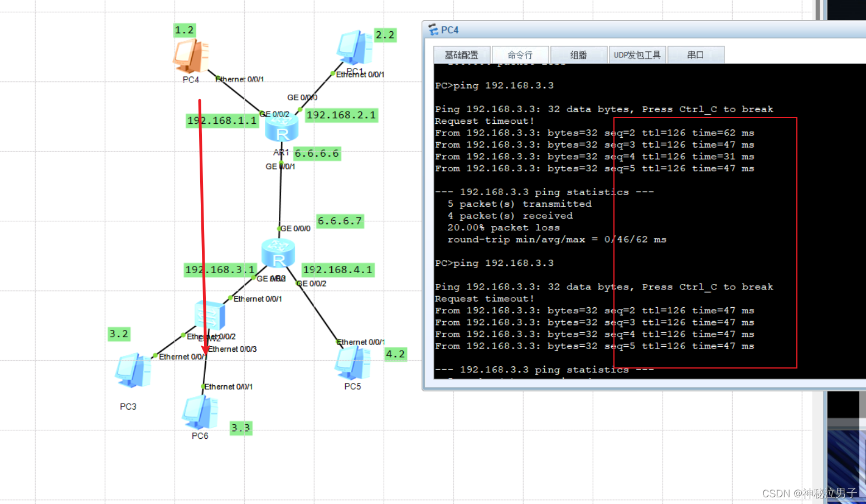The width and height of the screenshot is (866, 504).
Task: Click the green 2.2 note beside PC1
Action: tap(385, 35)
